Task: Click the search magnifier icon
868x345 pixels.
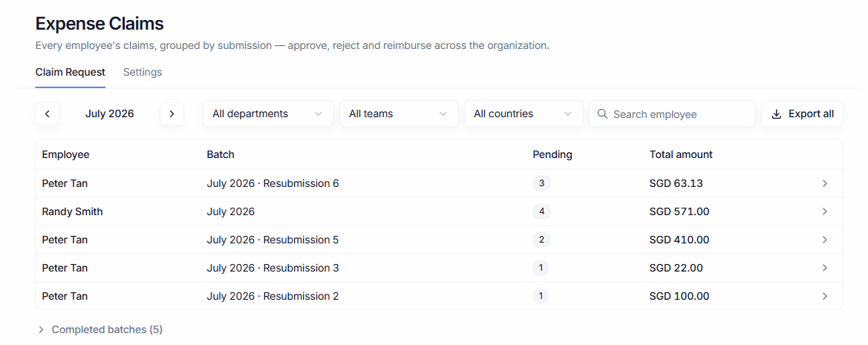Action: point(602,114)
